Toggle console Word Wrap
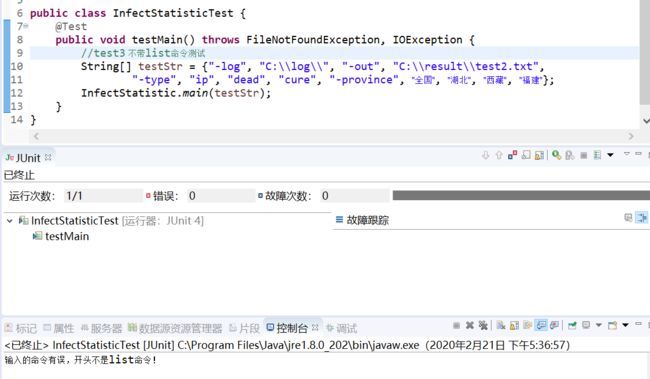The image size is (650, 379). pos(527,326)
